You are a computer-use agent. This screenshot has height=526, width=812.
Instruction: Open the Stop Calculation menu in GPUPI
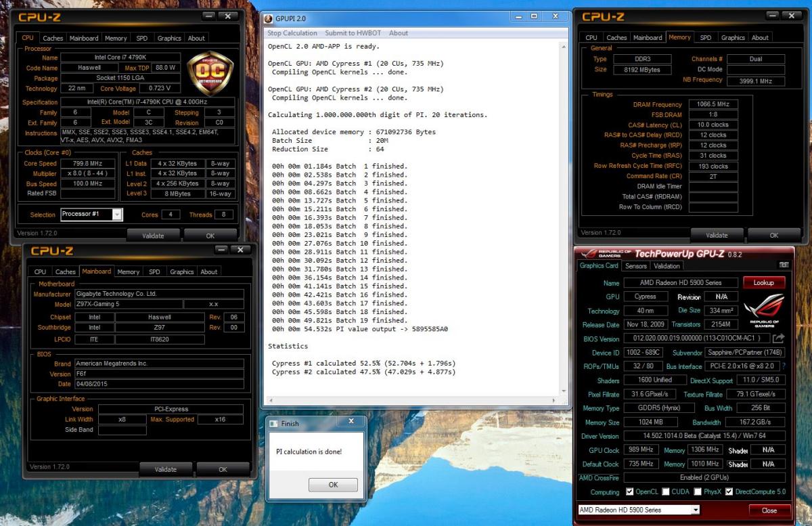pos(292,32)
